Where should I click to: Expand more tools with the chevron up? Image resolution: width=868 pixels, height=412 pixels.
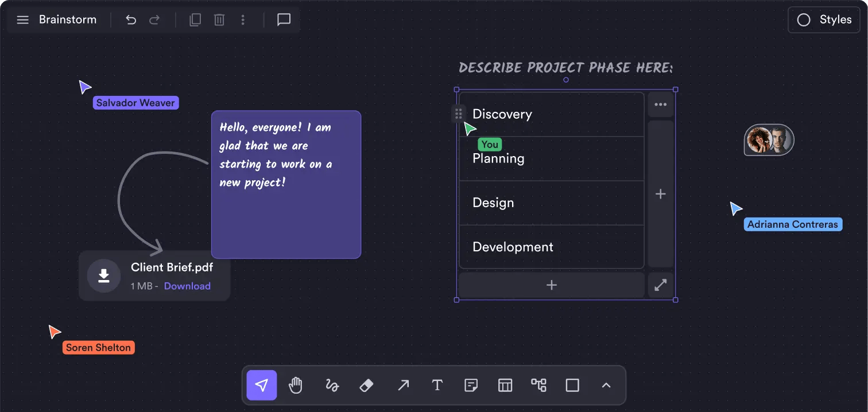[x=606, y=385]
